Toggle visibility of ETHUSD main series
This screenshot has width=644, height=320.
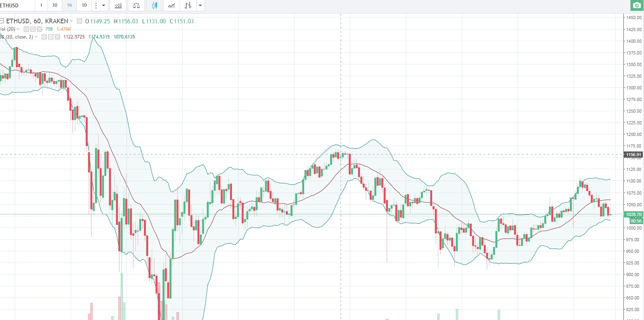pyautogui.click(x=80, y=21)
